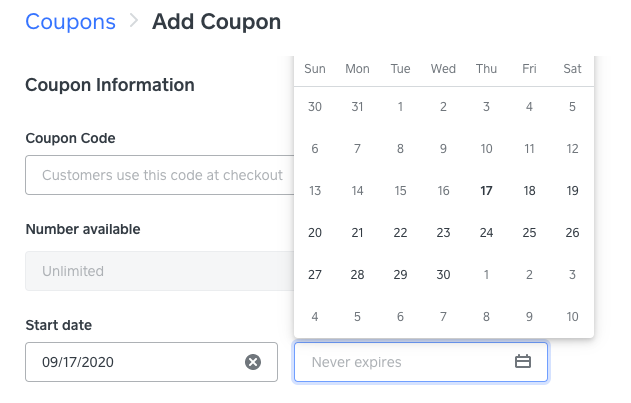
Task: Select day 24 in the calendar
Action: pos(486,233)
